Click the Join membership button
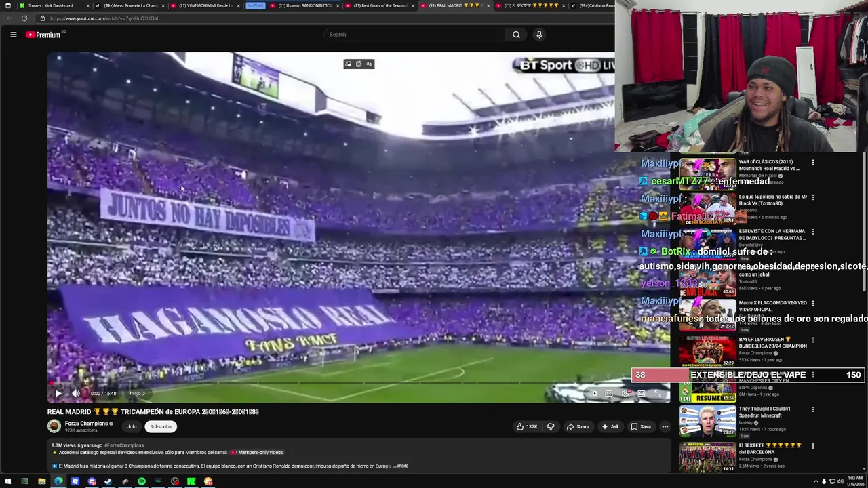This screenshot has width=868, height=488. [132, 426]
